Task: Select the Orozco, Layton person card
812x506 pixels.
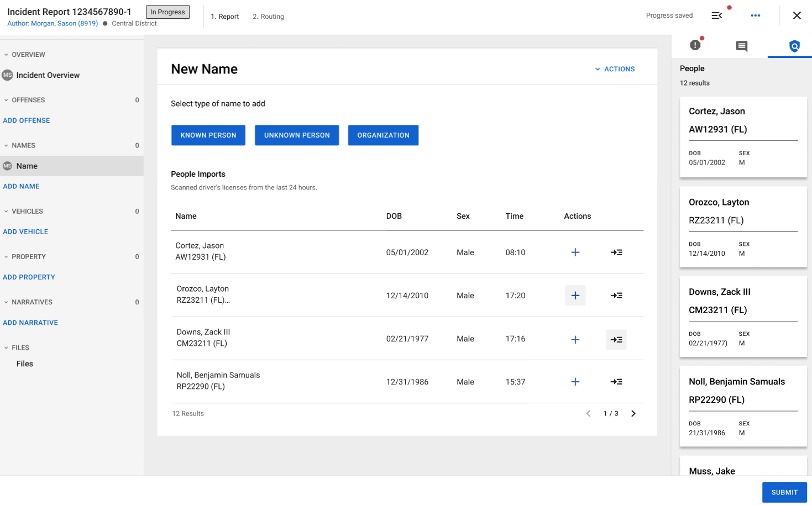Action: click(x=743, y=226)
